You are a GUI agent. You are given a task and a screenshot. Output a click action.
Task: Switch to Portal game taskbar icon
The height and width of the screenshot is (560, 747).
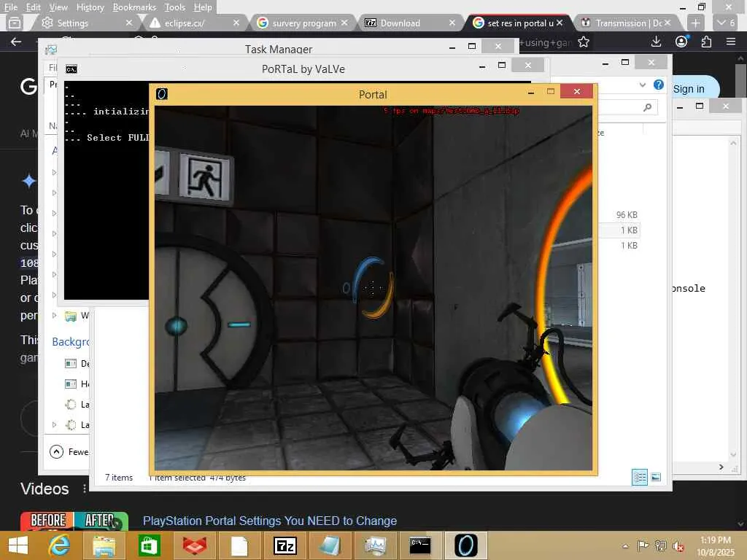[466, 545]
